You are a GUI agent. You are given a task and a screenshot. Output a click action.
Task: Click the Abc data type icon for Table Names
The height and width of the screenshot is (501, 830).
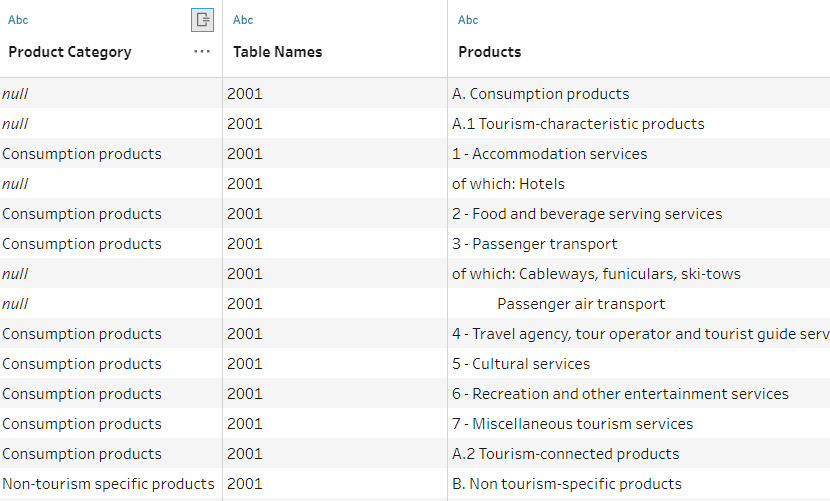click(x=243, y=20)
